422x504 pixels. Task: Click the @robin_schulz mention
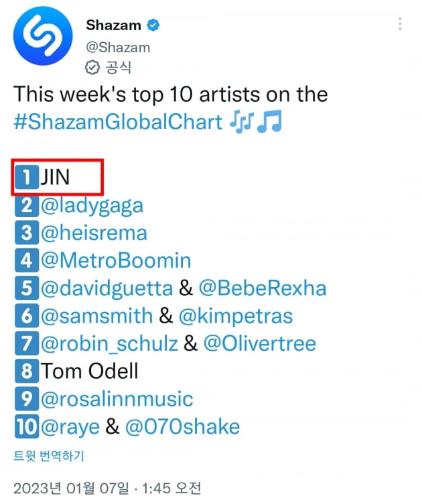point(109,344)
